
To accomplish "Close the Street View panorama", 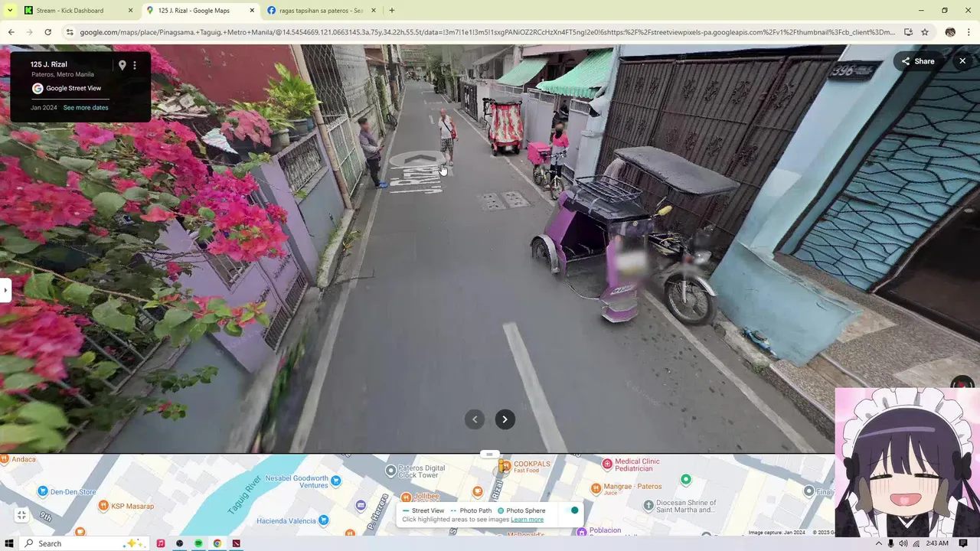I will [962, 61].
